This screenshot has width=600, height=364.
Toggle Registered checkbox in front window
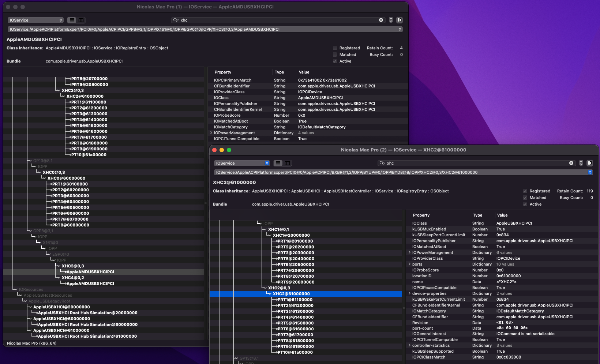525,191
